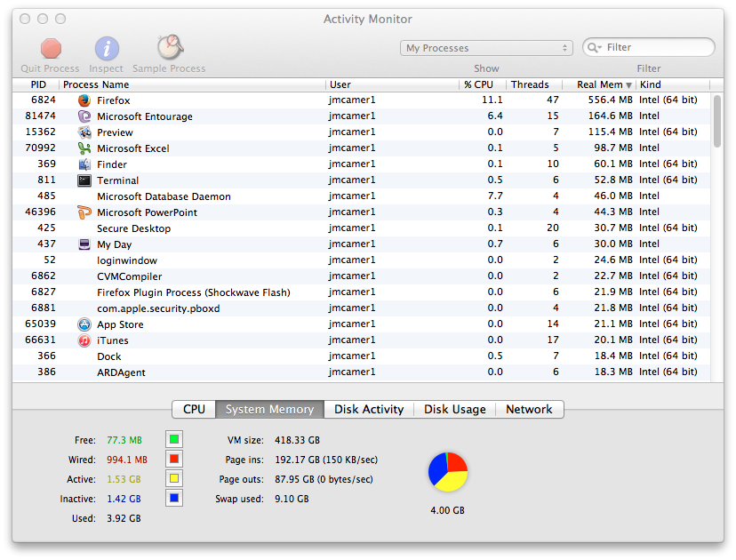The height and width of the screenshot is (560, 736).
Task: Click the 1.53 GB active memory value
Action: pos(124,480)
